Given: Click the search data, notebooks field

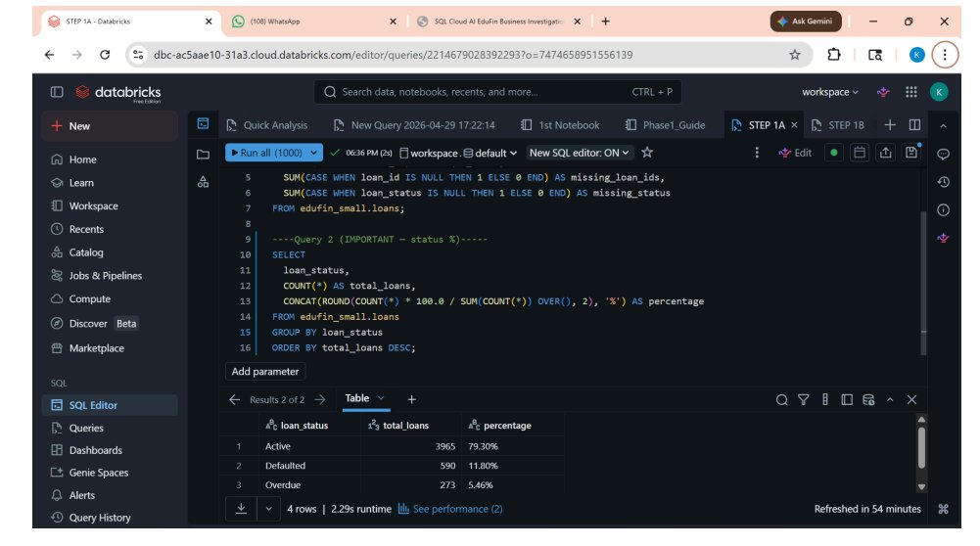Looking at the screenshot, I should coord(497,92).
